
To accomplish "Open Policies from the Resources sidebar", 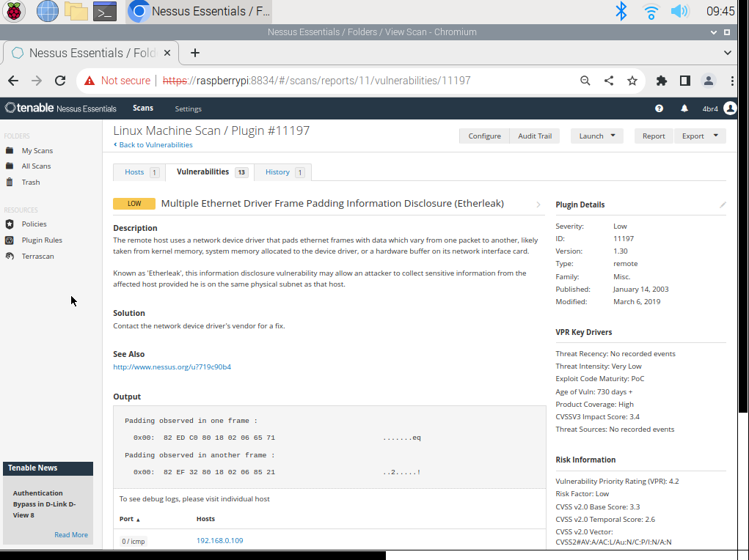I will point(33,224).
